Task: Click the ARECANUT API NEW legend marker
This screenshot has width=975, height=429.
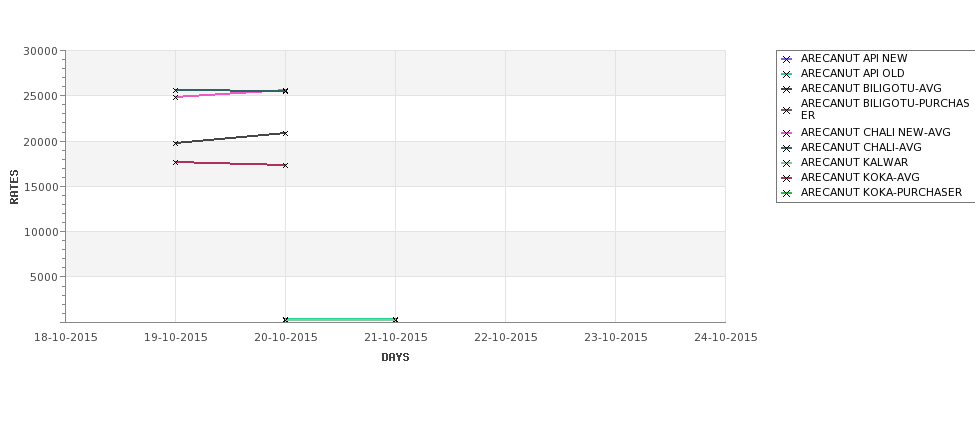Action: click(786, 59)
